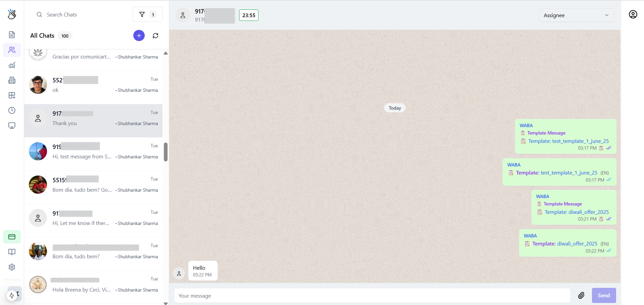Start a new chat with the plus button
Screen dimensions: 644x305
pyautogui.click(x=139, y=35)
